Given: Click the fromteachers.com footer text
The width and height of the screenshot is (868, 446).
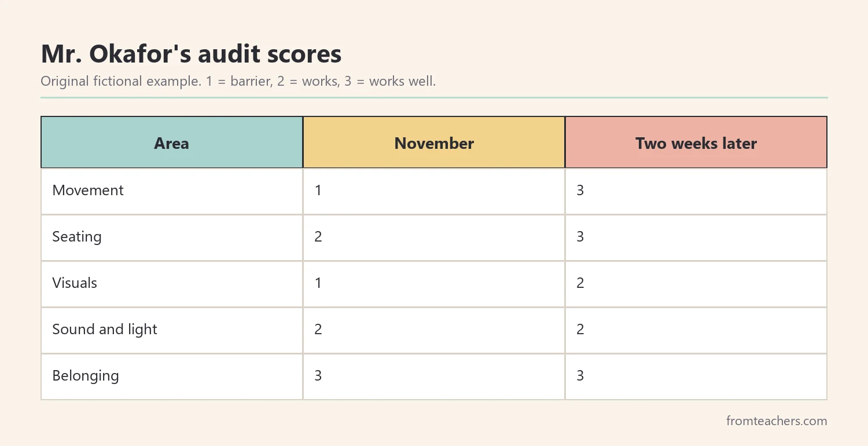Looking at the screenshot, I should click(777, 421).
